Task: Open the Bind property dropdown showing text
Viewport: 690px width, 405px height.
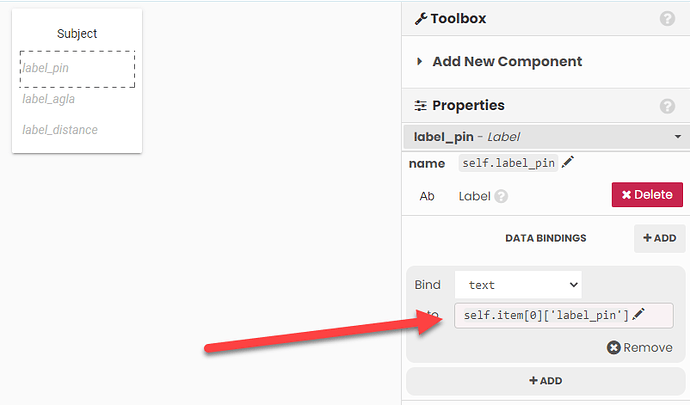Action: click(x=518, y=285)
